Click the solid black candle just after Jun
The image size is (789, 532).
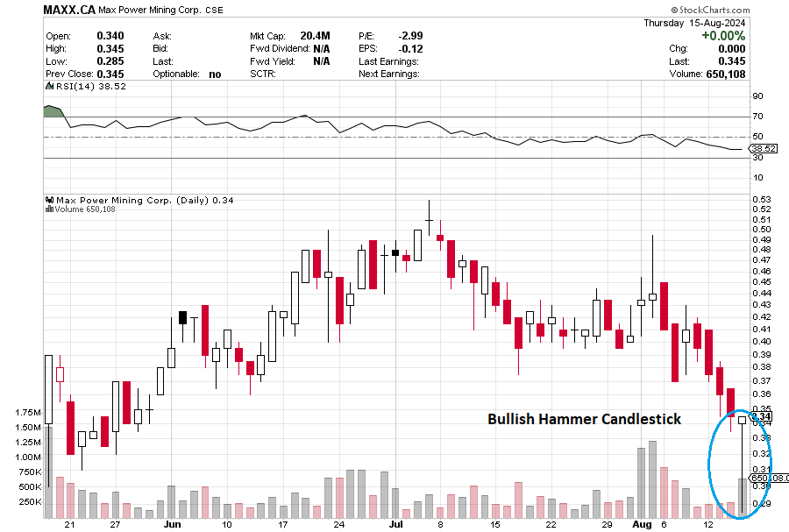(182, 318)
